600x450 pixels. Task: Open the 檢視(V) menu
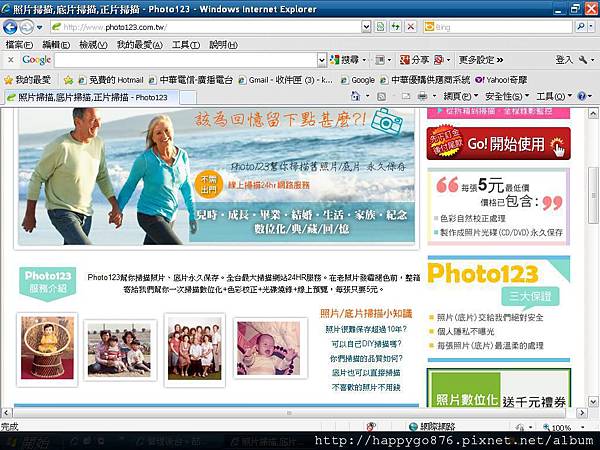93,45
